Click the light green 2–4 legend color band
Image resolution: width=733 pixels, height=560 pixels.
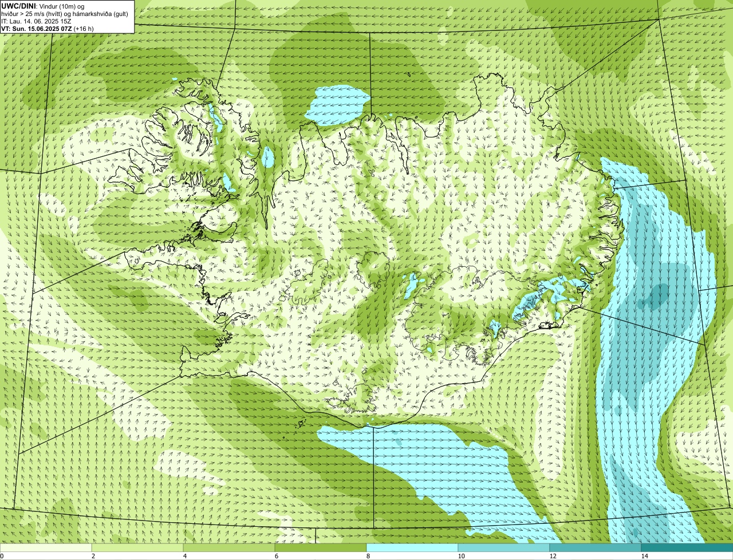click(137, 548)
